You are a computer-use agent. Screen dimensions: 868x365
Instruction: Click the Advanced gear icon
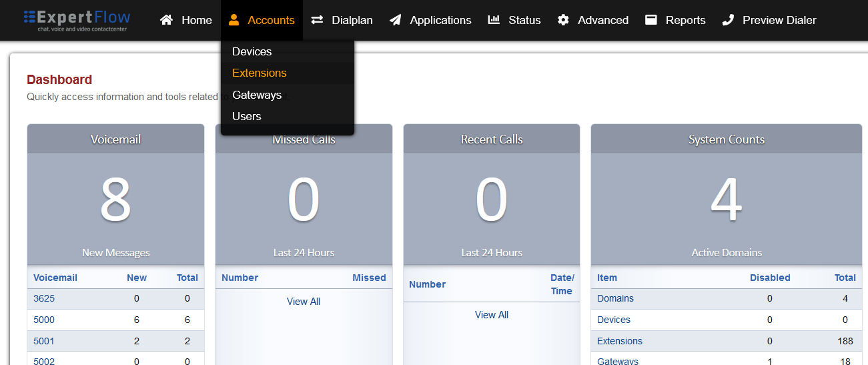563,20
